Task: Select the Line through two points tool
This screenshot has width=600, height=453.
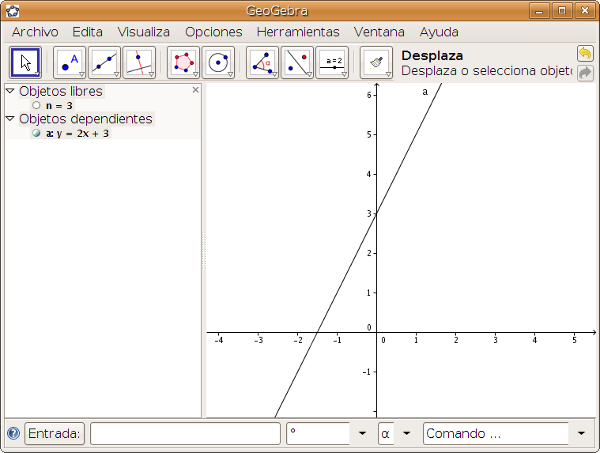Action: coord(104,62)
